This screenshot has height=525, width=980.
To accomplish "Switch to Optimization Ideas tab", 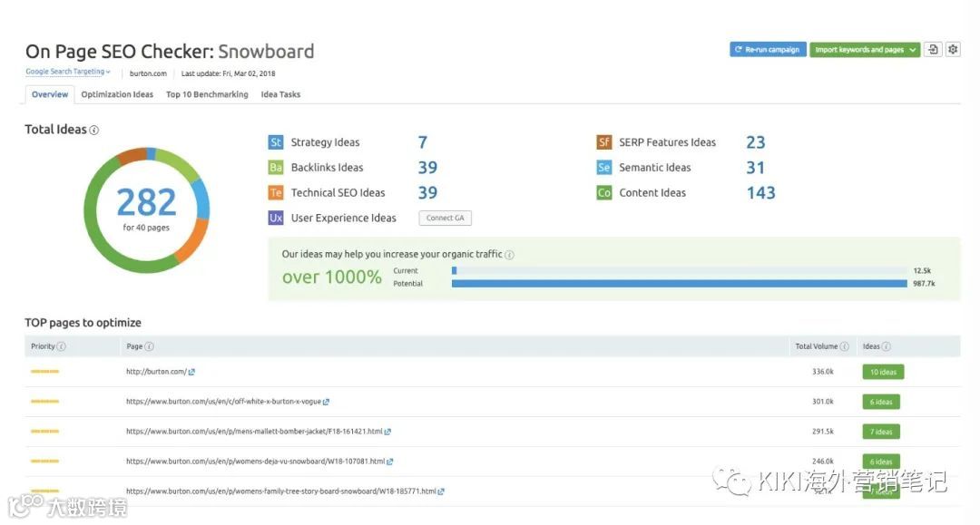I will [117, 94].
